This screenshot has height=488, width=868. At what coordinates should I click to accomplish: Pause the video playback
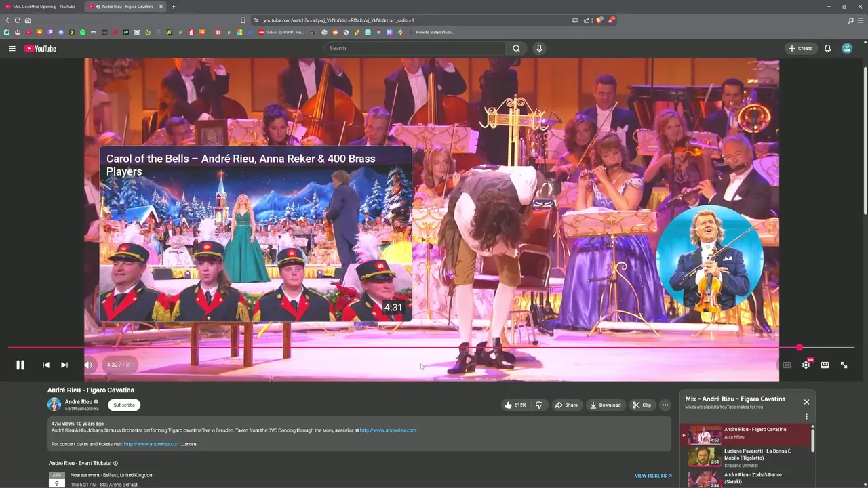(x=20, y=365)
